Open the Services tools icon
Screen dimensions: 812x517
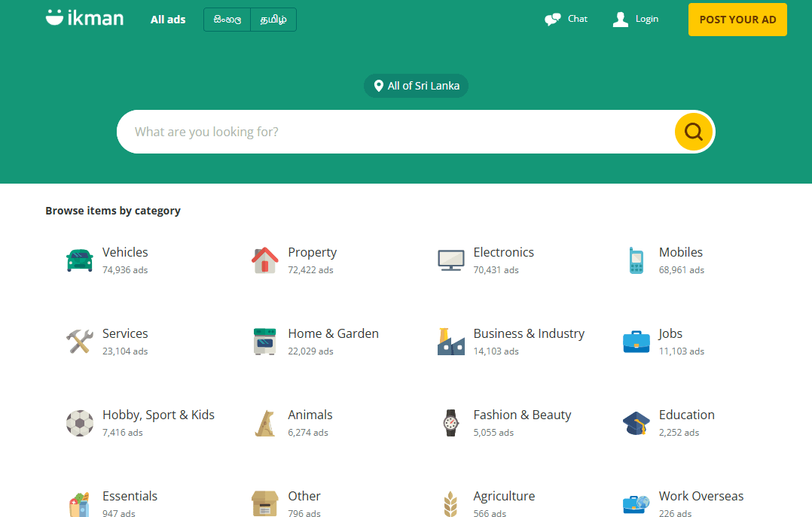[x=79, y=342]
